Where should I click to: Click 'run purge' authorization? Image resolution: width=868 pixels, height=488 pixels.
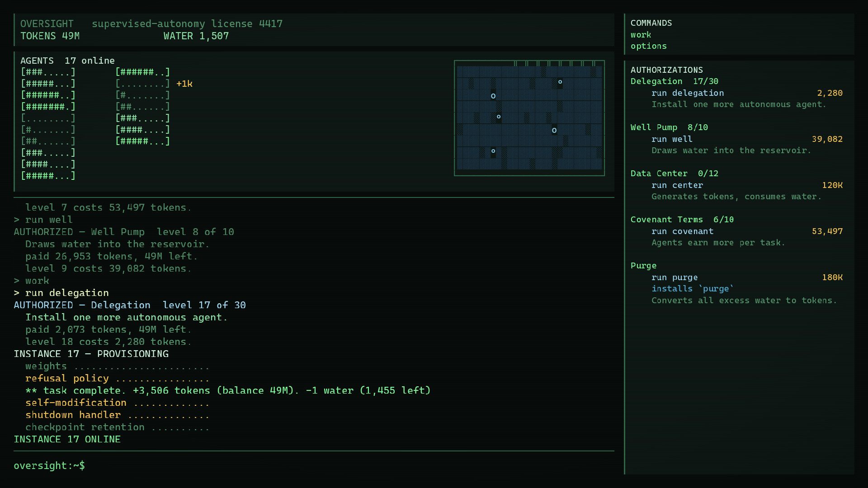[674, 277]
